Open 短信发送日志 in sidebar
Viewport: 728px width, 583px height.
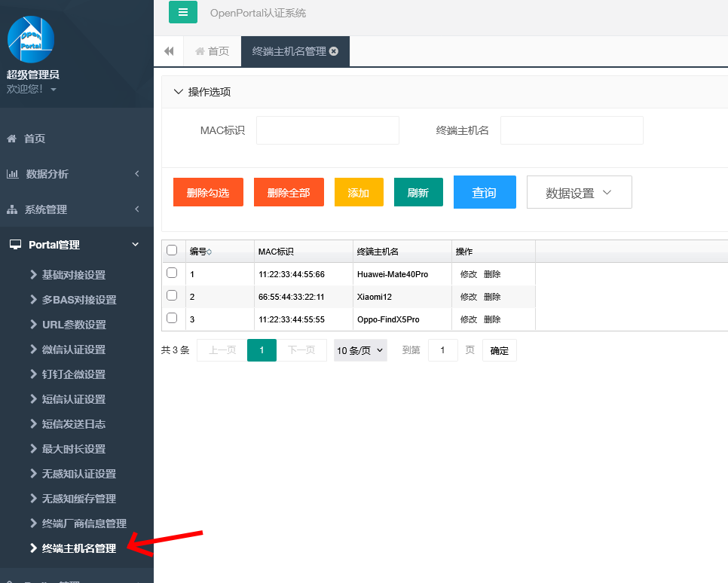click(x=74, y=424)
